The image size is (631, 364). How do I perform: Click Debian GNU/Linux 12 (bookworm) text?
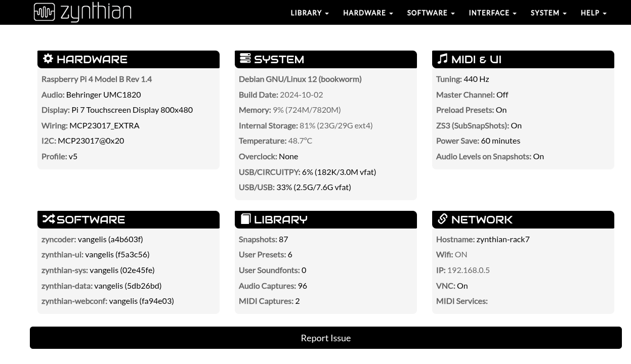(x=300, y=79)
